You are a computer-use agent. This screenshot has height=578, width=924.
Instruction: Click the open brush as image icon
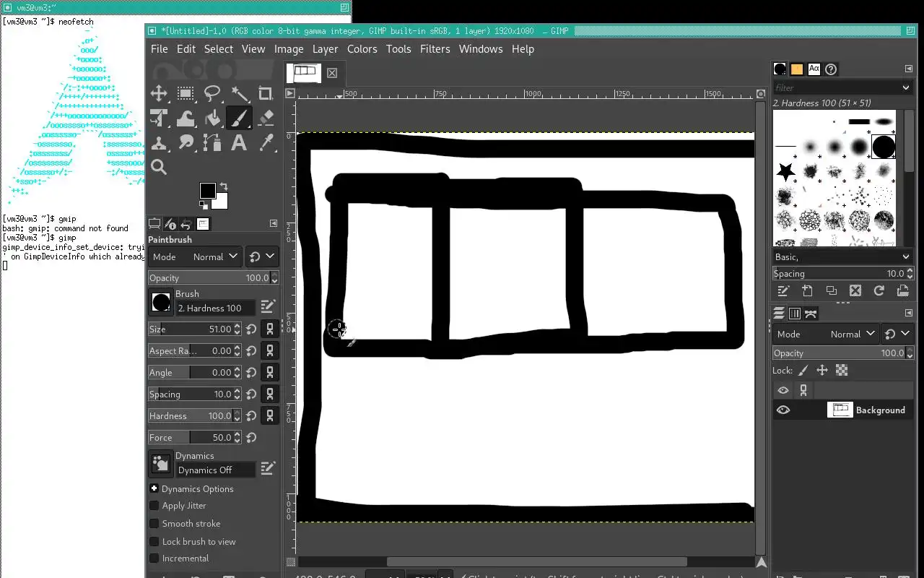point(902,290)
